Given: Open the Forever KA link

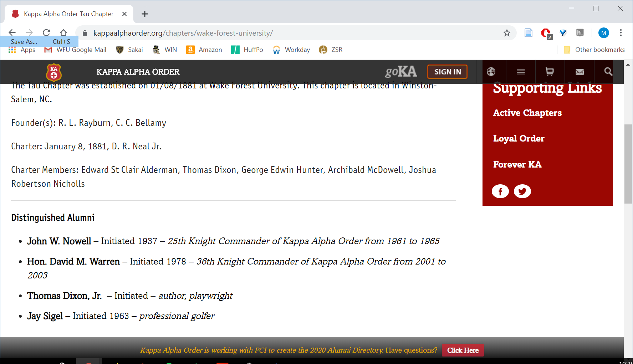Looking at the screenshot, I should pos(517,165).
